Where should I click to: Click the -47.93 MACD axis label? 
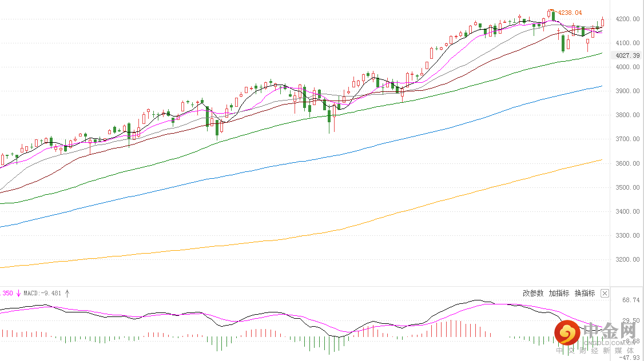pyautogui.click(x=630, y=358)
